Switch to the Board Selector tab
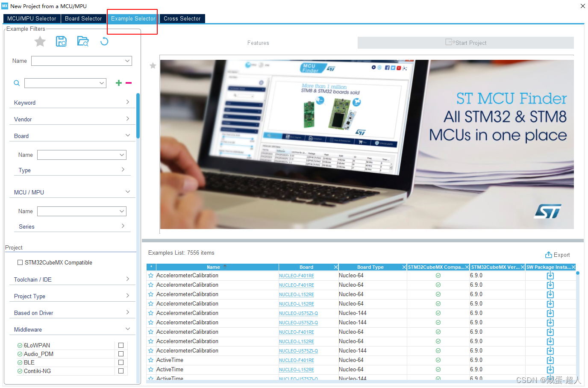 point(83,18)
